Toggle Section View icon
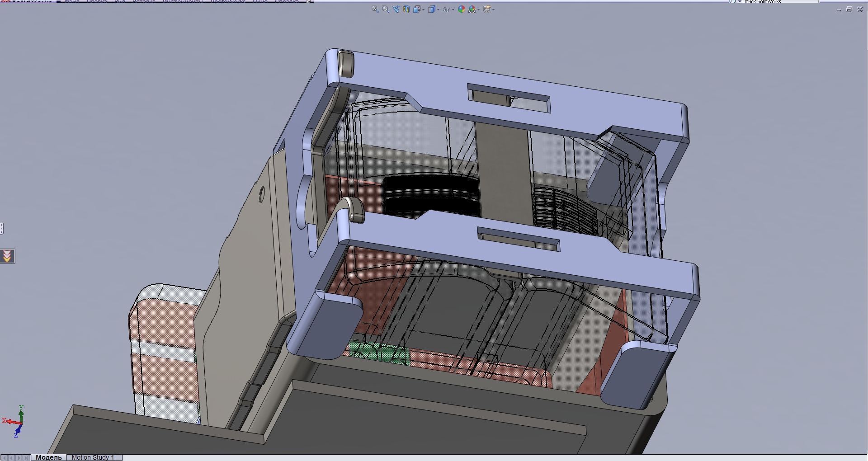The image size is (868, 461). click(406, 9)
